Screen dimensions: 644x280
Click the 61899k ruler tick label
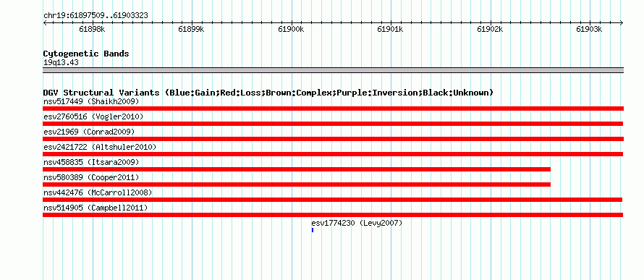pyautogui.click(x=192, y=30)
